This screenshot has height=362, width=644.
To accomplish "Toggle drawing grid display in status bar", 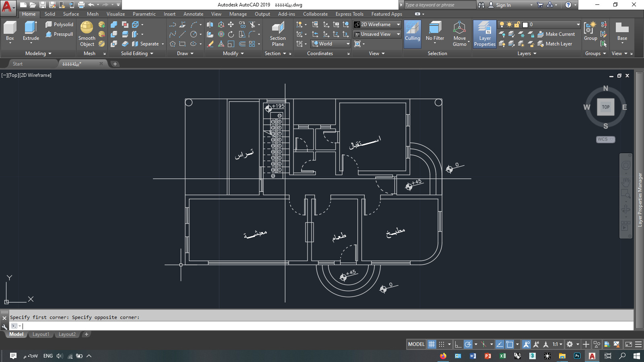I will [431, 344].
